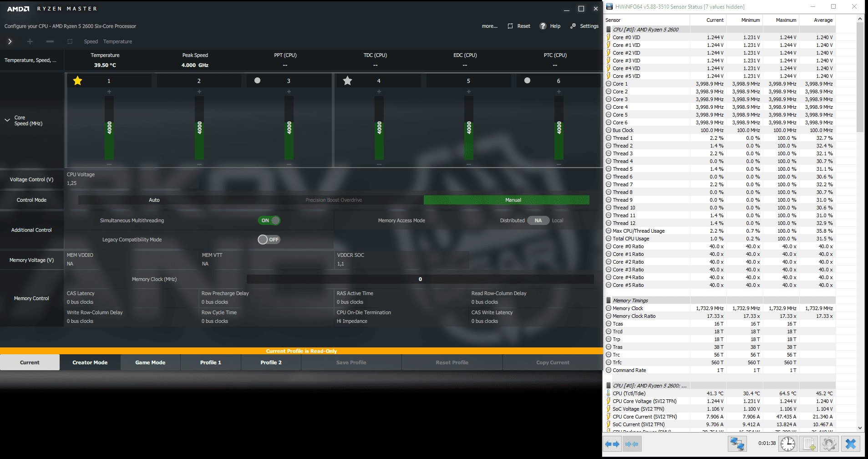Click the Copy Current button
Screen dimensions: 868x459
click(x=553, y=362)
